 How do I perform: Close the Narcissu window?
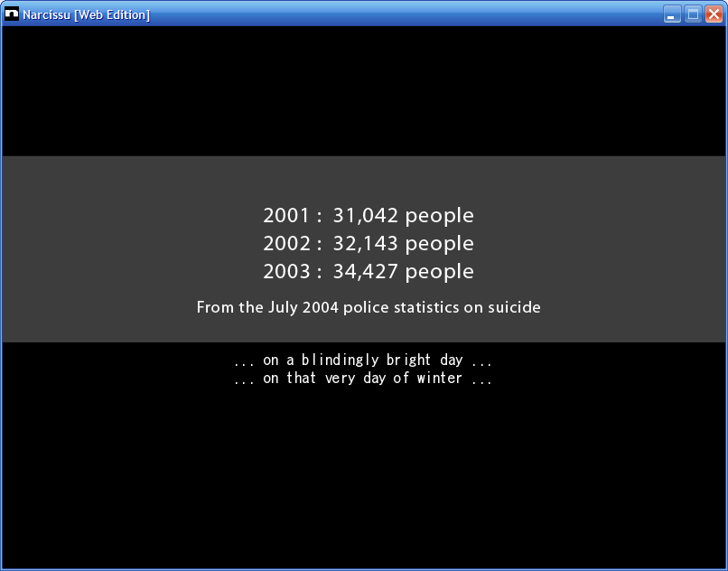click(x=714, y=14)
